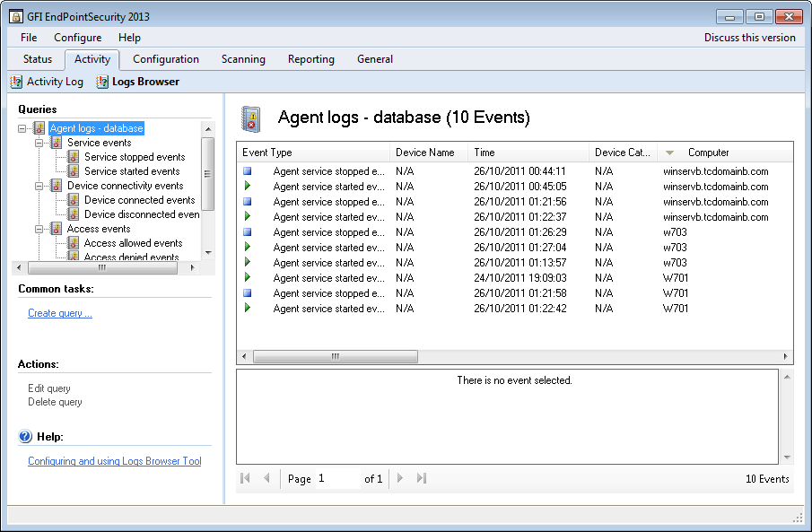Open the Configure menu
The image size is (812, 532).
pyautogui.click(x=77, y=38)
